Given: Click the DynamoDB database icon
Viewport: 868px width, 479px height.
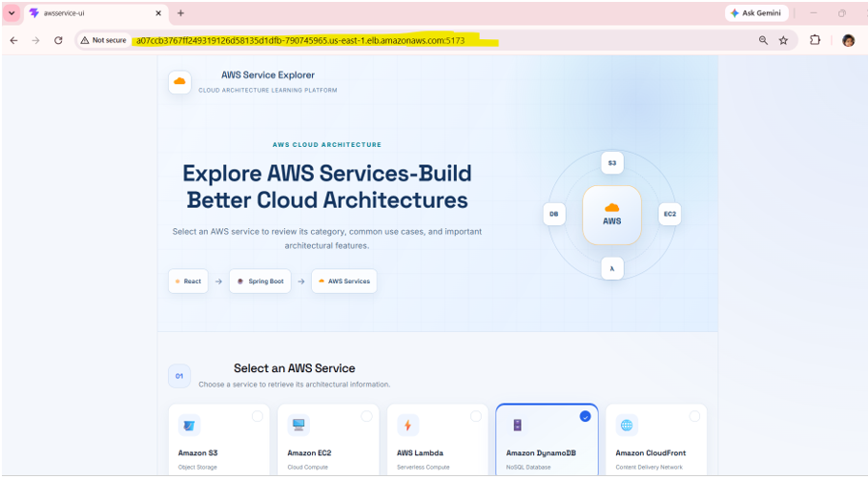Looking at the screenshot, I should (x=517, y=426).
